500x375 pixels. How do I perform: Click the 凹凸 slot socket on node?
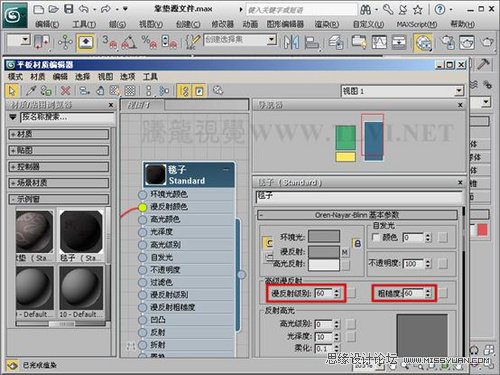click(x=142, y=320)
